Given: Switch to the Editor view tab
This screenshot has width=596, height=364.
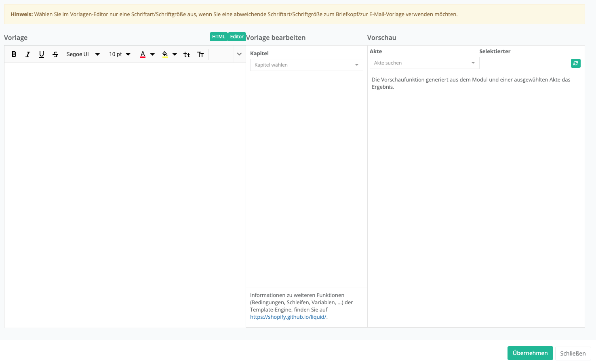Looking at the screenshot, I should tap(237, 37).
